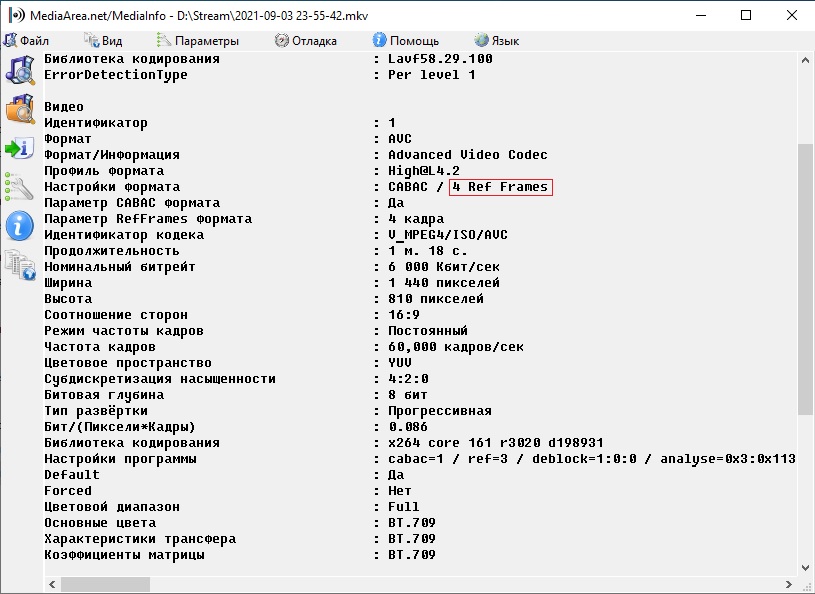Click the Отладка menu icon
The image size is (815, 594).
click(x=282, y=40)
